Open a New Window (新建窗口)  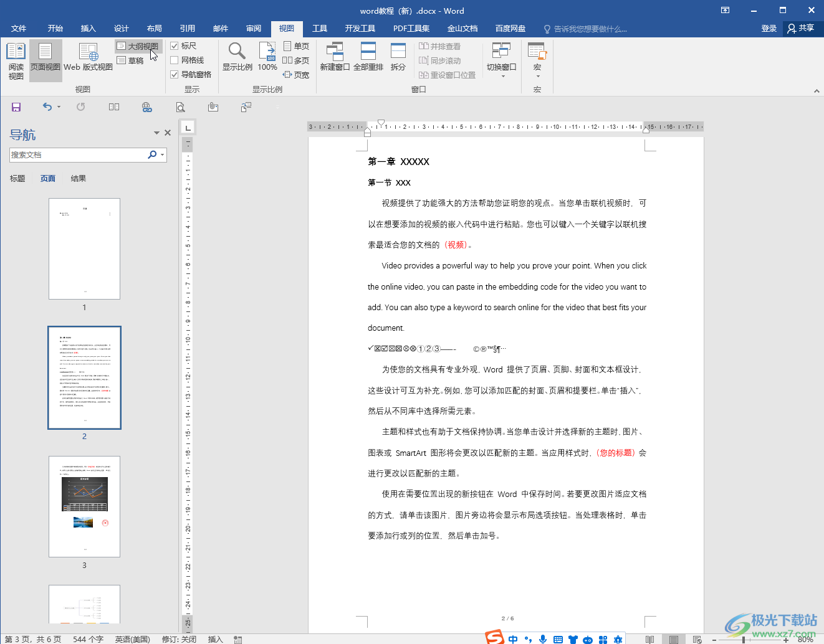point(335,57)
